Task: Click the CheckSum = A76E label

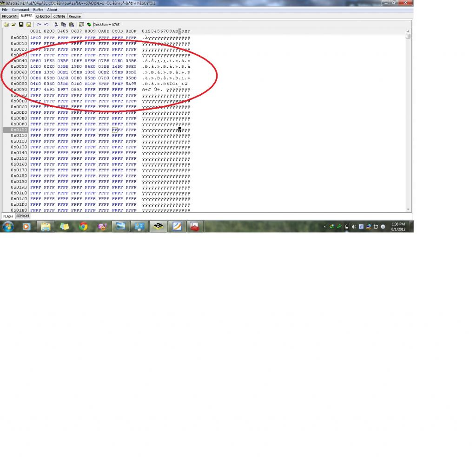Action: (106, 25)
